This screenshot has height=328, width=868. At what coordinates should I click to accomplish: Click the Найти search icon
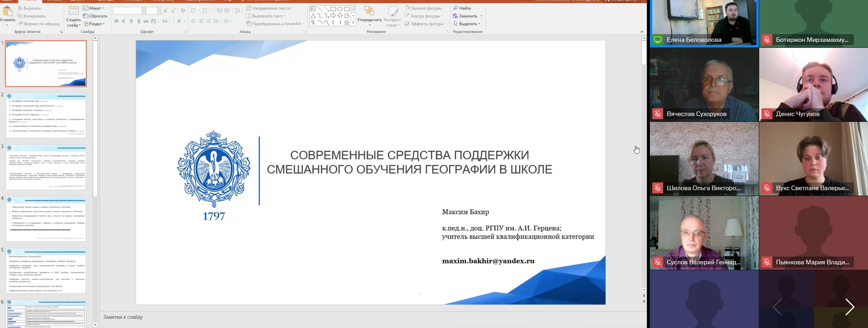point(456,8)
